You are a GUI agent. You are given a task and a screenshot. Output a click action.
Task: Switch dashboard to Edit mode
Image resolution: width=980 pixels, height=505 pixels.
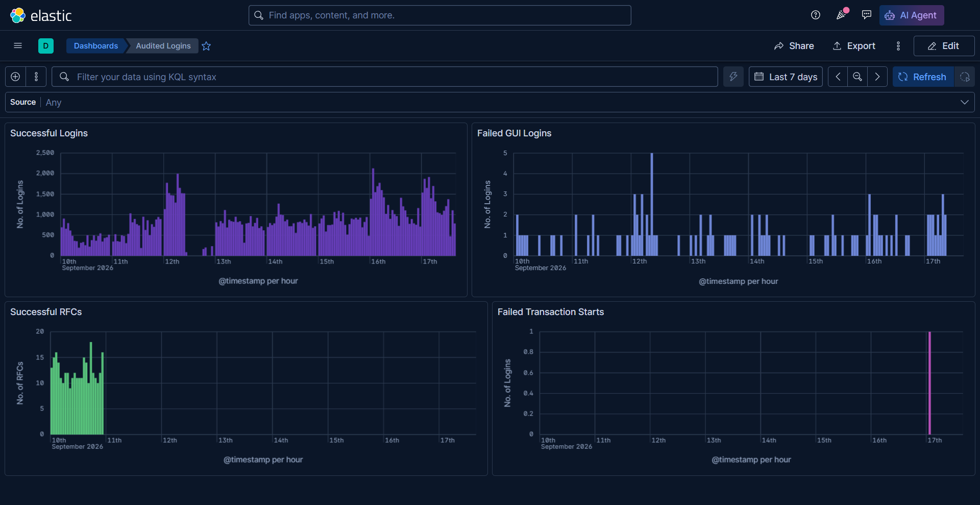944,46
